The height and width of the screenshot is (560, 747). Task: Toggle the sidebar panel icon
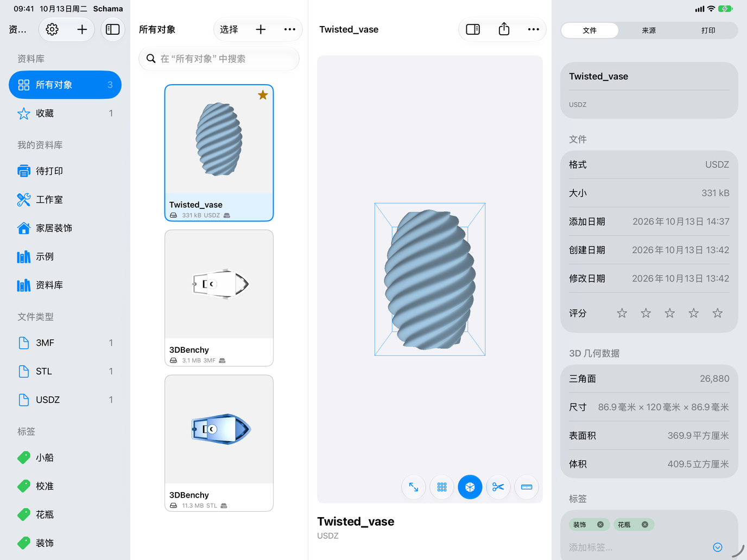[113, 29]
